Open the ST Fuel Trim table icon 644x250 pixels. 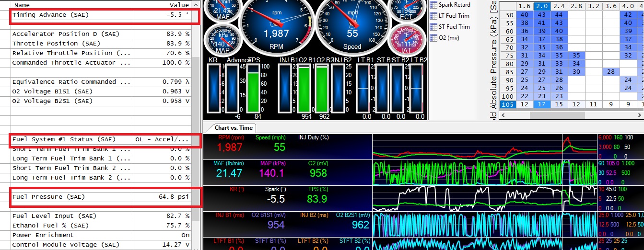(433, 27)
